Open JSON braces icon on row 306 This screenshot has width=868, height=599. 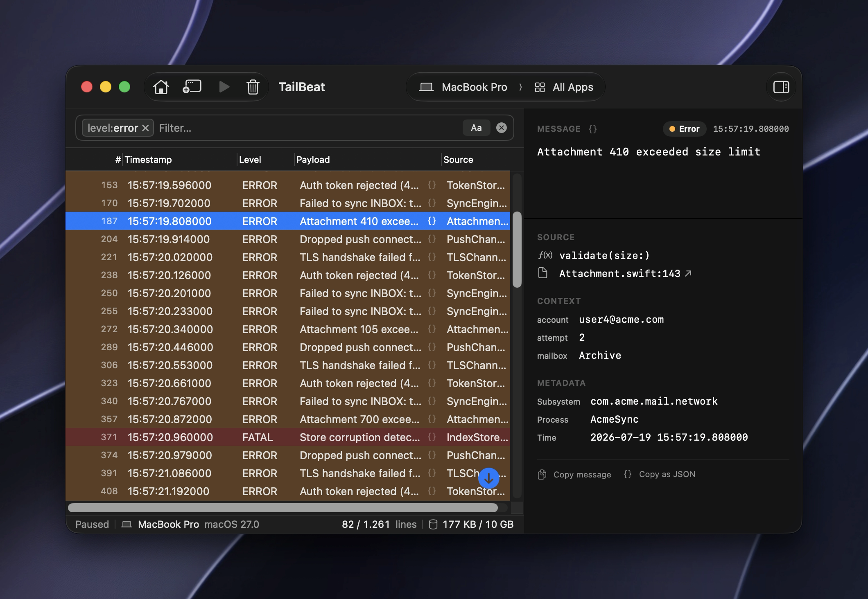[x=432, y=365]
